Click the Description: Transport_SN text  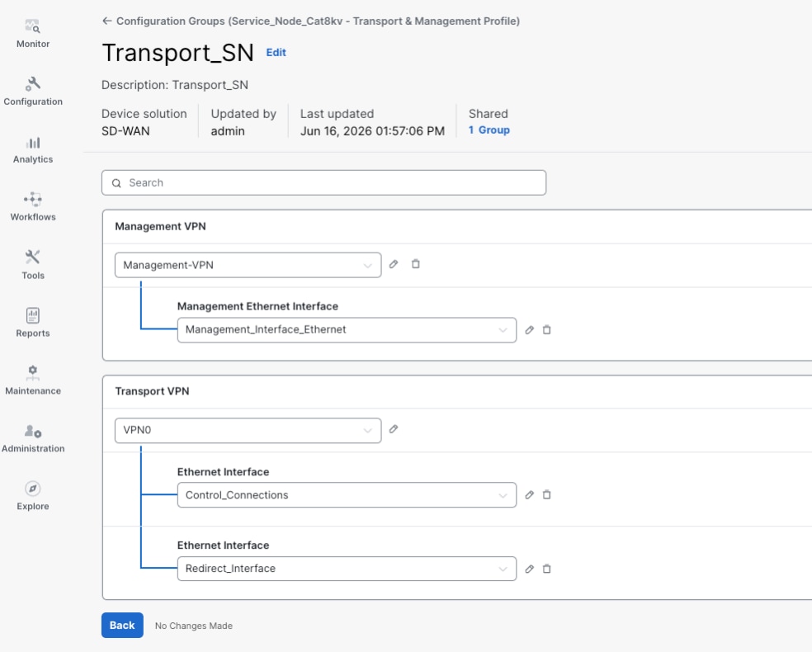174,85
